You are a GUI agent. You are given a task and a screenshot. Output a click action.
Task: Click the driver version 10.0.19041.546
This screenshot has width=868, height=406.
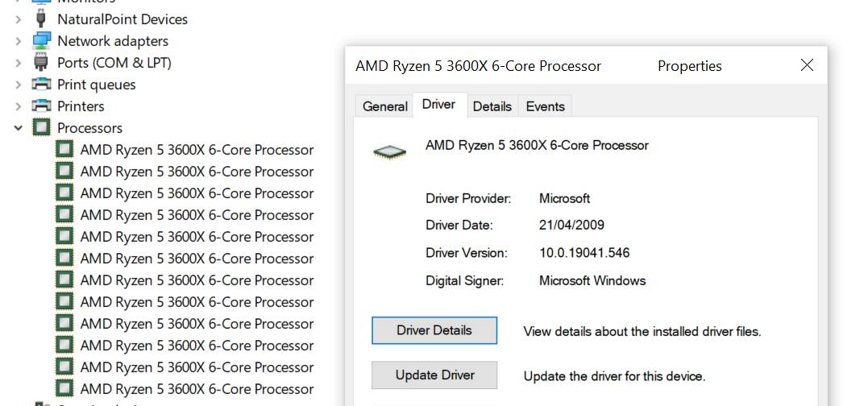click(584, 253)
